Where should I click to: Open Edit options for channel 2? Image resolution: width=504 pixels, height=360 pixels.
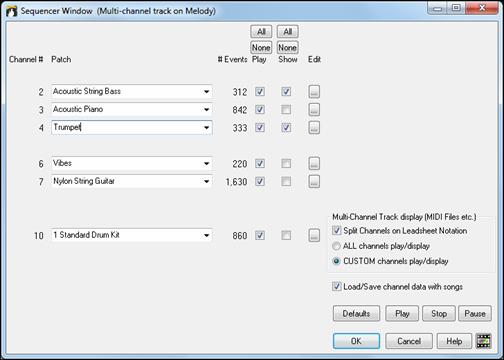[x=314, y=91]
